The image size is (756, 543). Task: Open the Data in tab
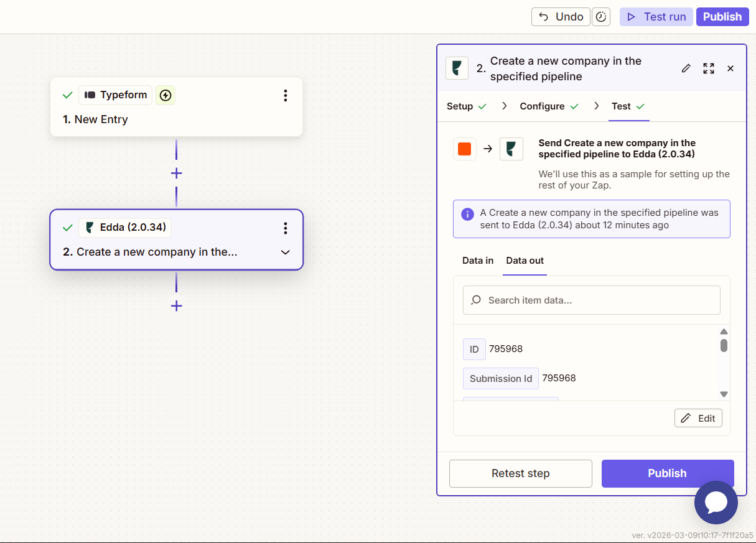pyautogui.click(x=478, y=261)
